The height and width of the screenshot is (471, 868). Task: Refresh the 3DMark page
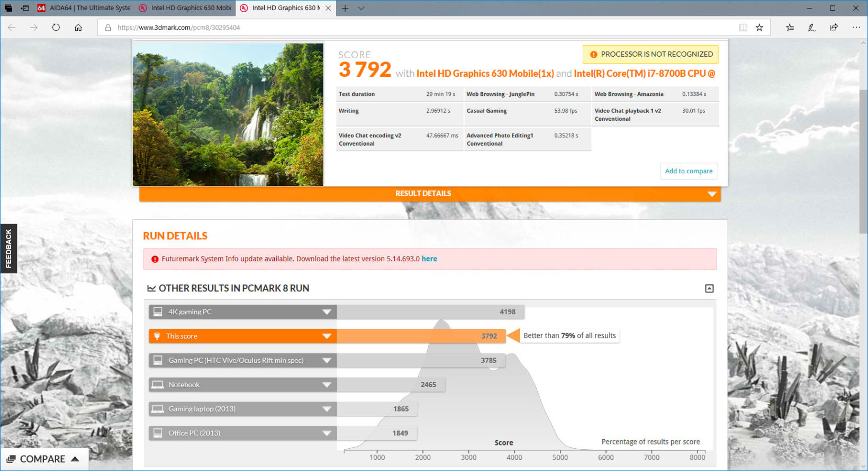pyautogui.click(x=56, y=28)
